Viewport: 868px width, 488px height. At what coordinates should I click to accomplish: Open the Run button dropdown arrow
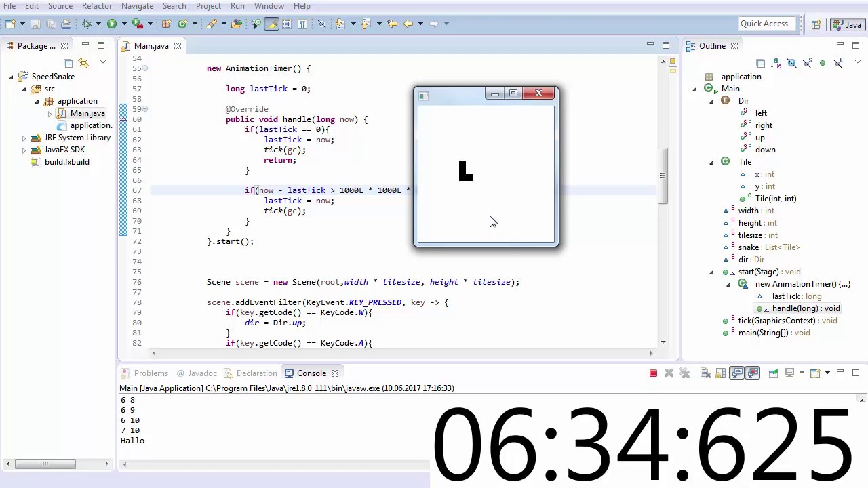click(125, 24)
